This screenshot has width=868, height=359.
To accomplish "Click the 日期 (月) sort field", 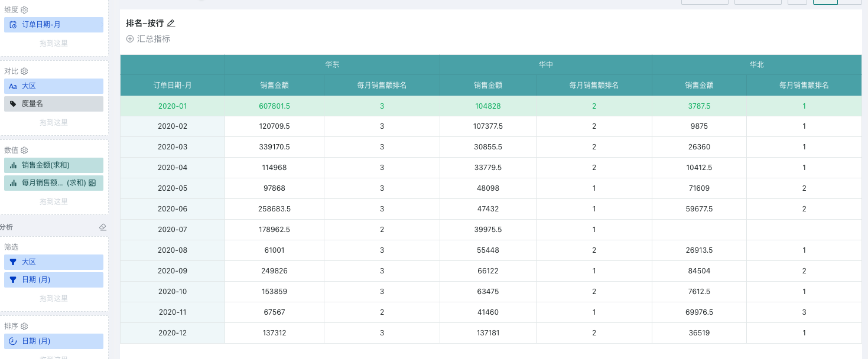I will [x=54, y=341].
